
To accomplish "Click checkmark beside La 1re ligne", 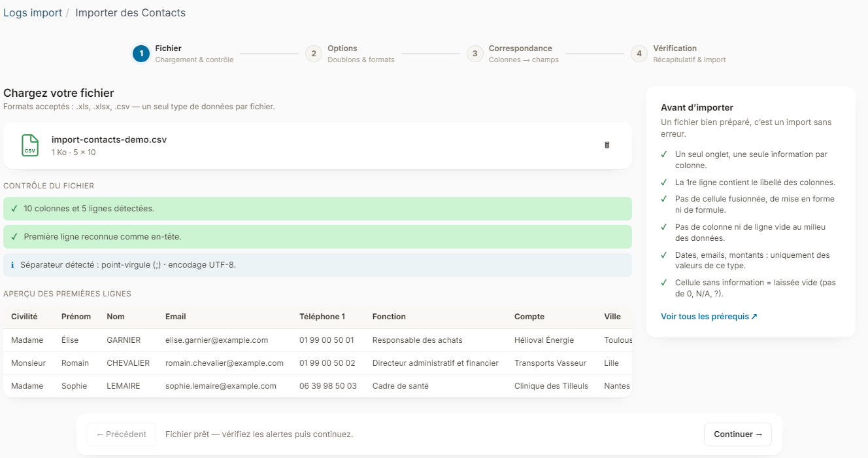I will click(663, 183).
